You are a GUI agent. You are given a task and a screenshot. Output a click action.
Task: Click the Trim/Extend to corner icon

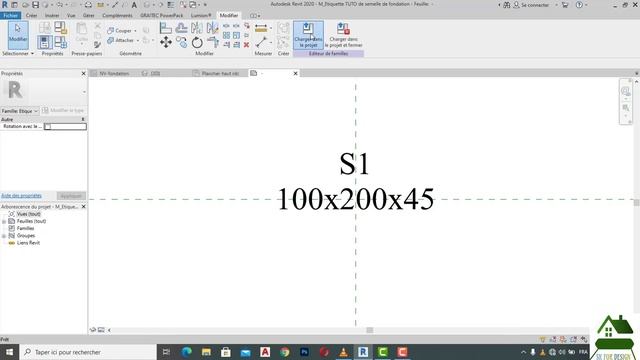click(213, 42)
